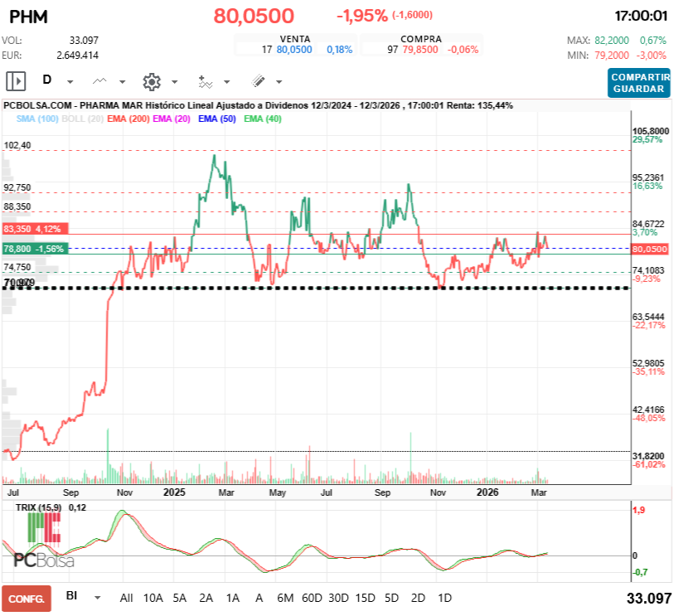Open the CONFG panel button
The width and height of the screenshot is (683, 616).
pyautogui.click(x=27, y=597)
